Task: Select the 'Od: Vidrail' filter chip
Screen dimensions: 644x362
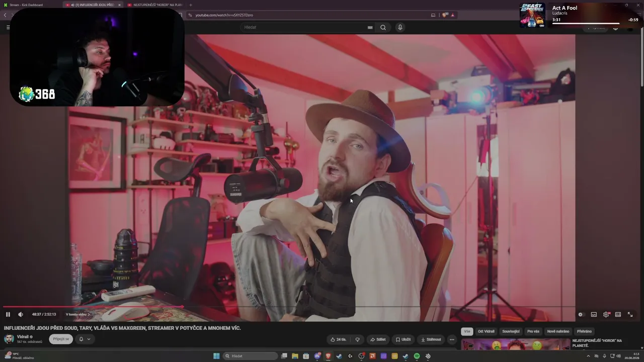Action: coord(486,331)
